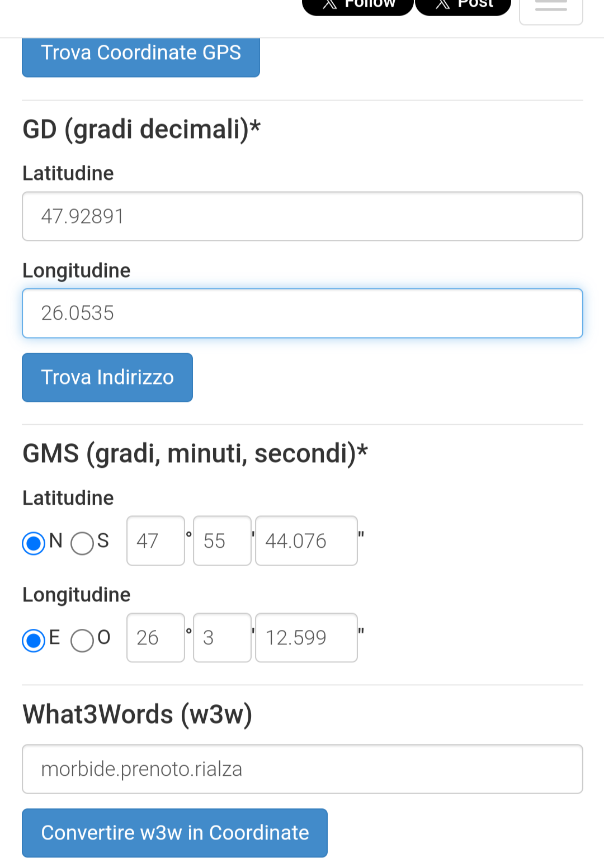Click the GMS section heading

point(195,453)
